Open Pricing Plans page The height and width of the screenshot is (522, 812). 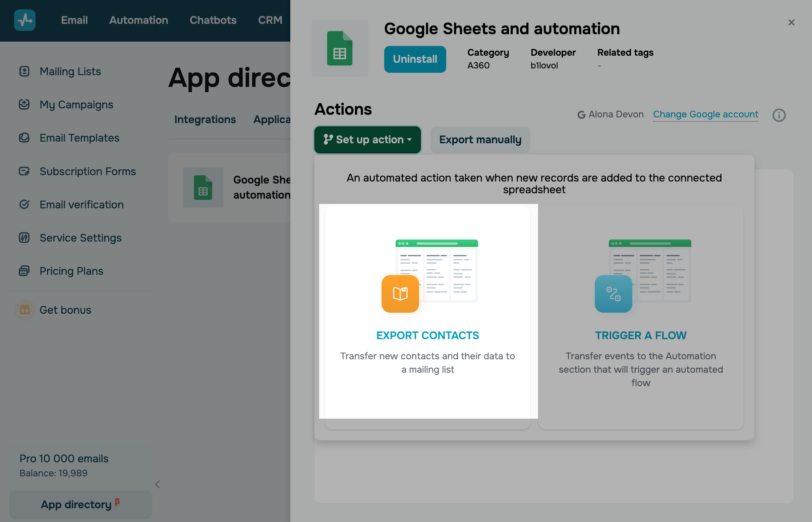(71, 271)
